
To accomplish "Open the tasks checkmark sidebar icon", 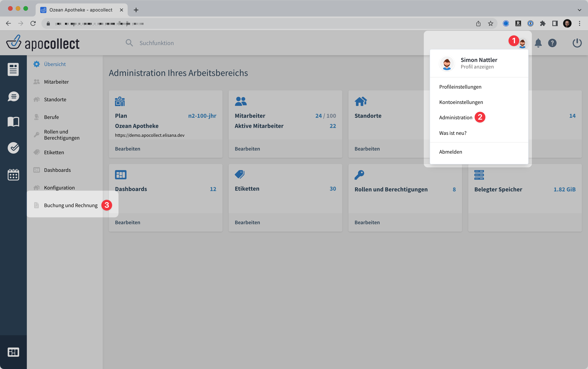I will [13, 148].
